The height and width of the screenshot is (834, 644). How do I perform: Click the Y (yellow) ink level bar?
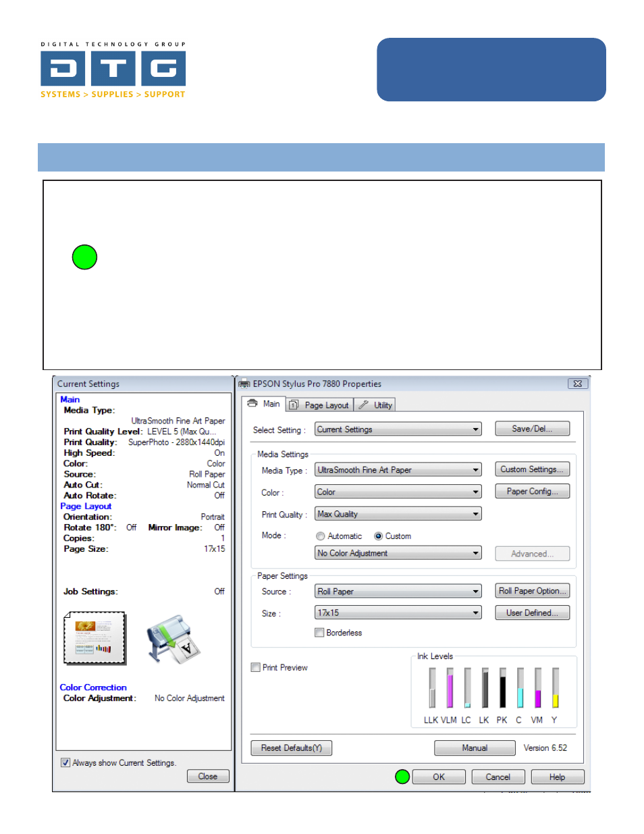pos(555,687)
